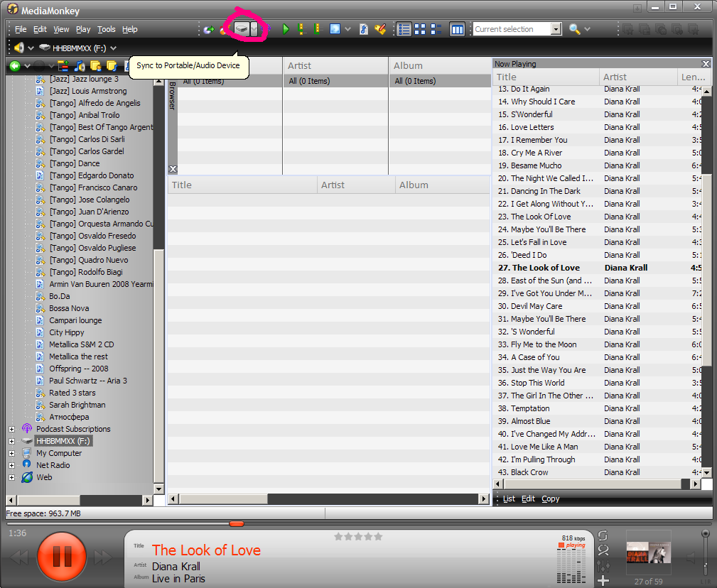This screenshot has width=717, height=588.
Task: Click the green back navigation arrow
Action: (x=15, y=66)
